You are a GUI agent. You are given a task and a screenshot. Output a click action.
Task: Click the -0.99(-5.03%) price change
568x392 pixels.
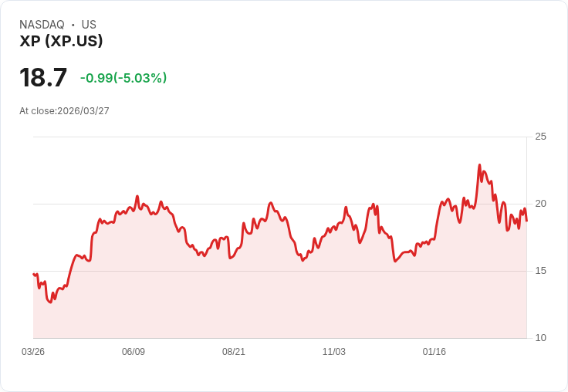(123, 78)
